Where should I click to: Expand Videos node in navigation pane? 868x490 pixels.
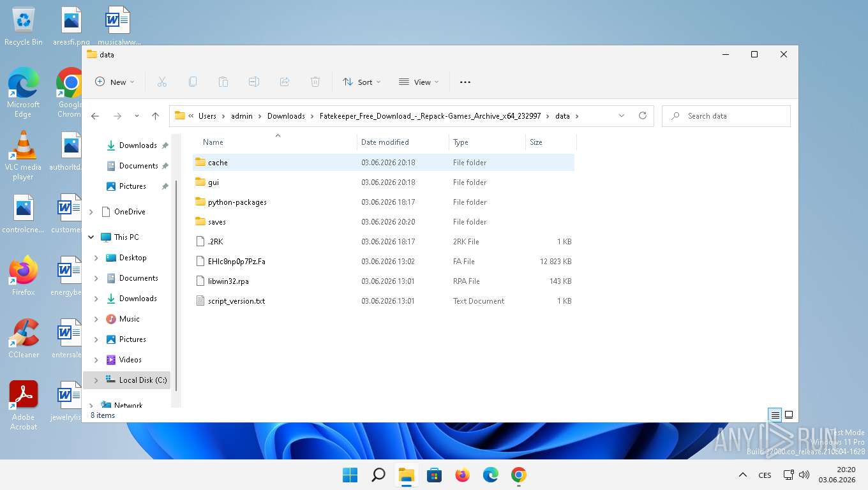pyautogui.click(x=96, y=360)
